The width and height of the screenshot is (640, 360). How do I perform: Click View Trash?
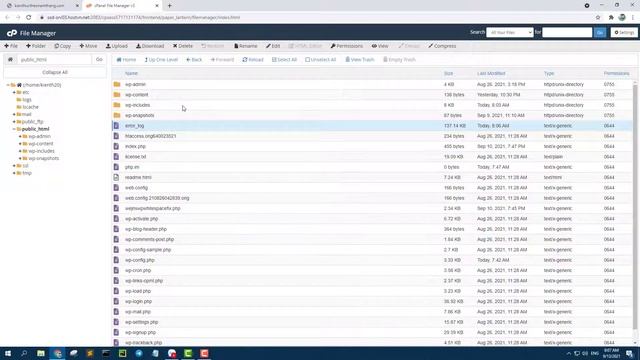360,60
